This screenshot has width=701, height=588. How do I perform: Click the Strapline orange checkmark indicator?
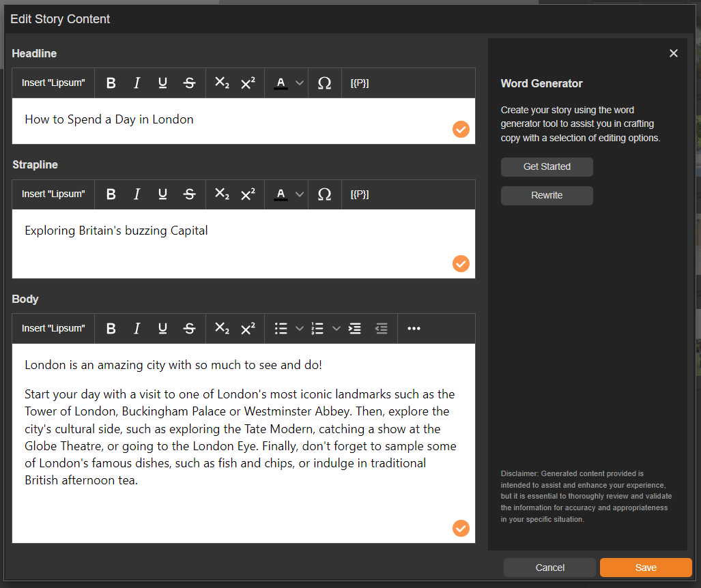pos(461,263)
